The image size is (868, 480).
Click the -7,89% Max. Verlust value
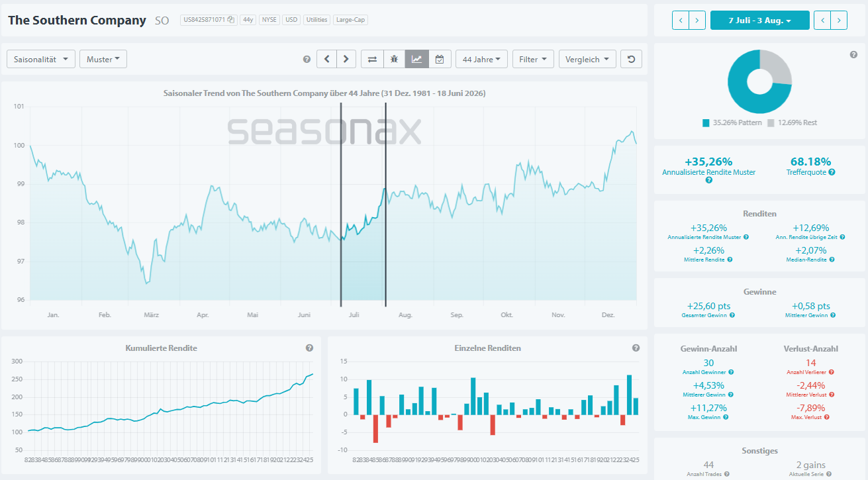click(x=810, y=408)
